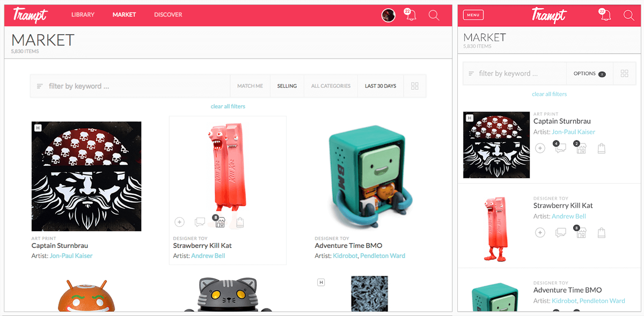Screen dimensions: 644x316
Task: Open artist Andrew Bell in desktop grid
Action: tap(208, 256)
